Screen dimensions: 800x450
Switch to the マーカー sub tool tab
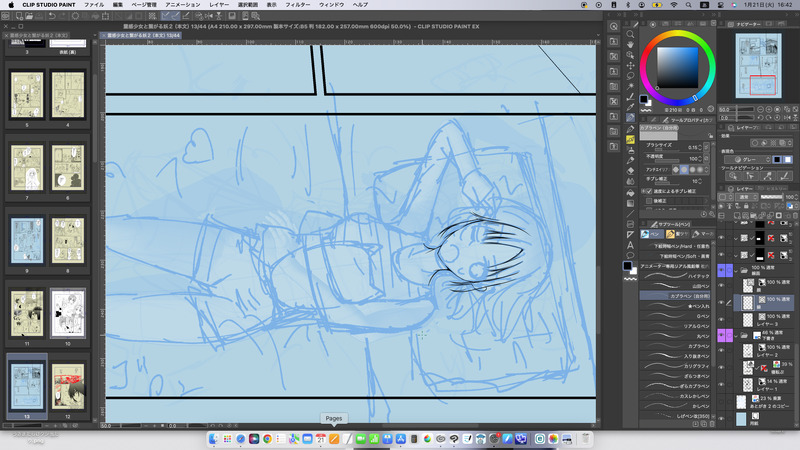(x=703, y=234)
